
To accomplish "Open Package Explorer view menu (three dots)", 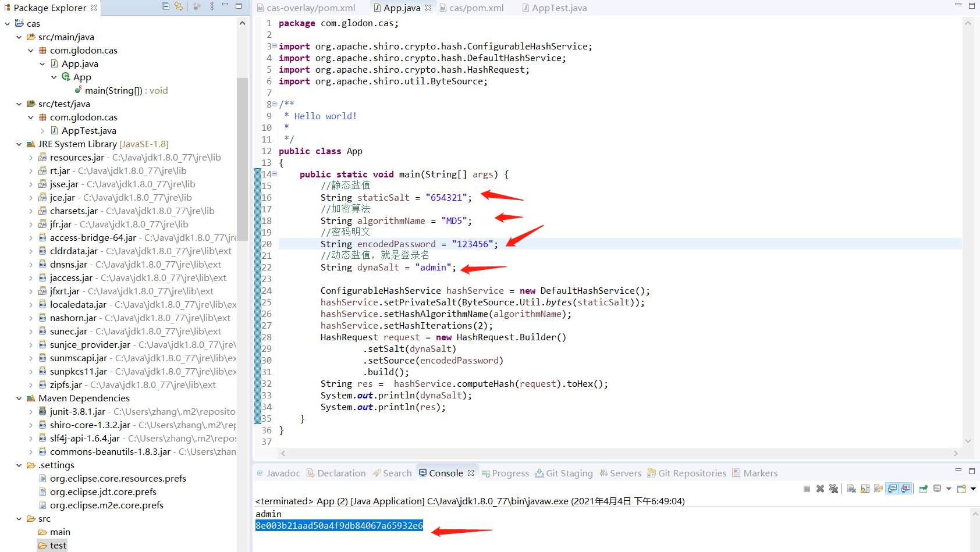I will [x=212, y=6].
